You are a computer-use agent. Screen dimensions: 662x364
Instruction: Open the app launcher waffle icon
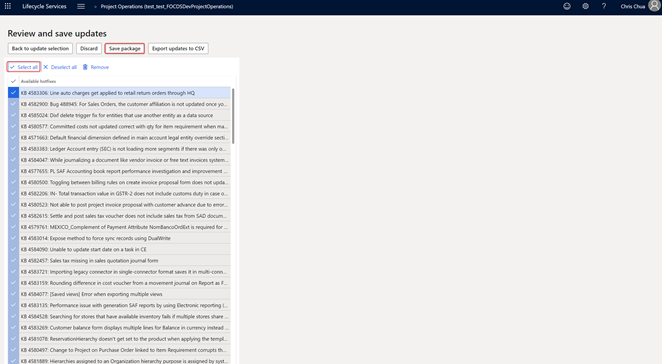pos(8,6)
